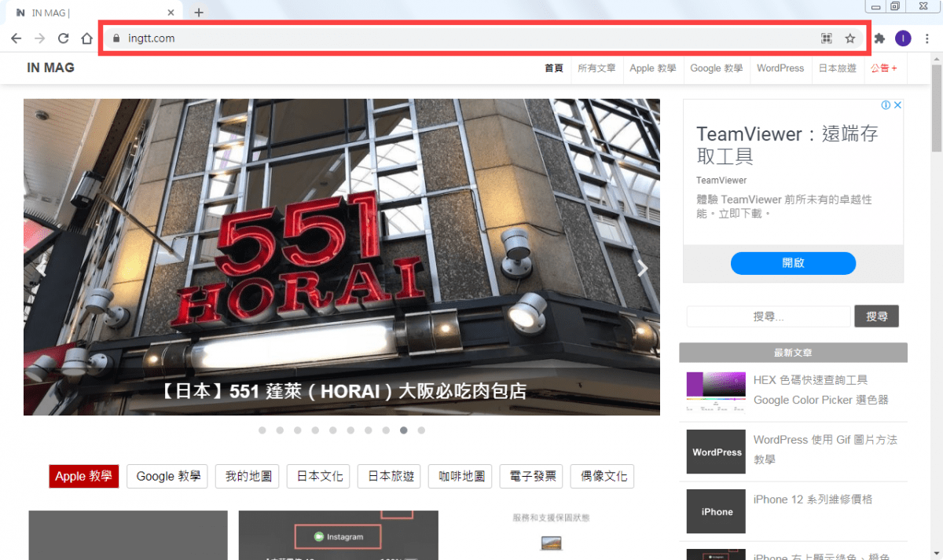This screenshot has width=943, height=560.
Task: Click the Instagram article card thumbnail
Action: tap(339, 535)
